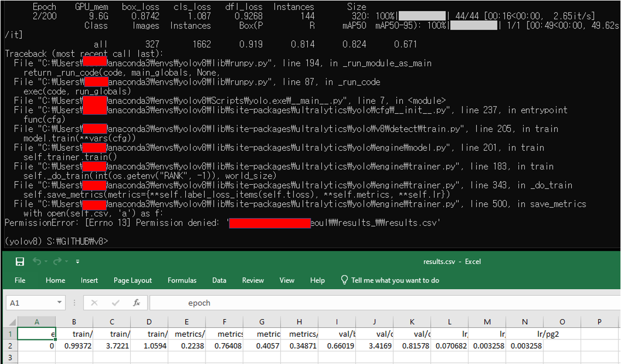Select column I header

(337, 321)
